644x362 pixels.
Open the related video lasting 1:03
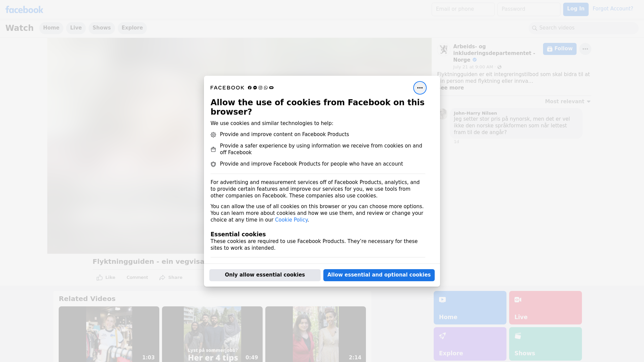click(109, 334)
